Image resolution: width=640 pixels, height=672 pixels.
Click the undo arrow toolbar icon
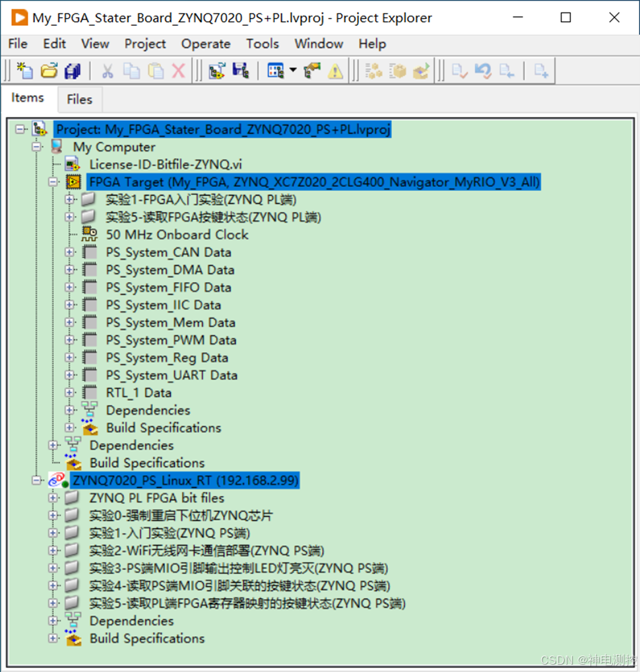pos(483,71)
